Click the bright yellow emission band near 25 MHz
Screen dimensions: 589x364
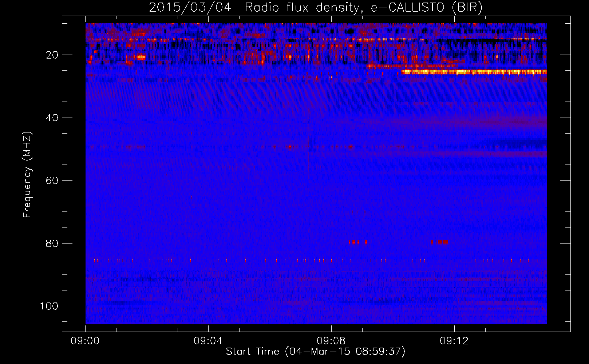coord(474,72)
